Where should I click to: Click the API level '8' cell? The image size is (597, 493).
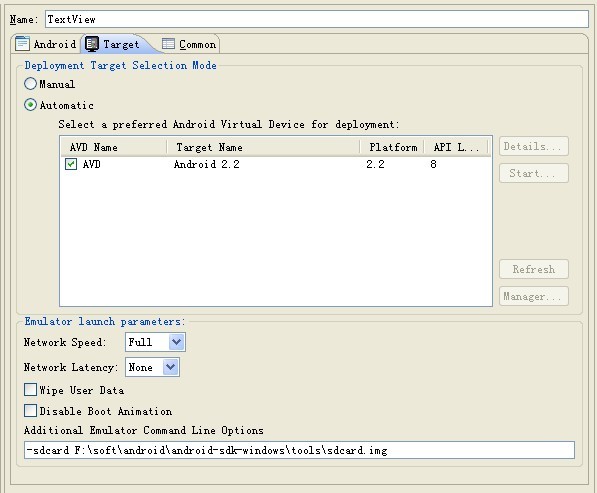[433, 164]
